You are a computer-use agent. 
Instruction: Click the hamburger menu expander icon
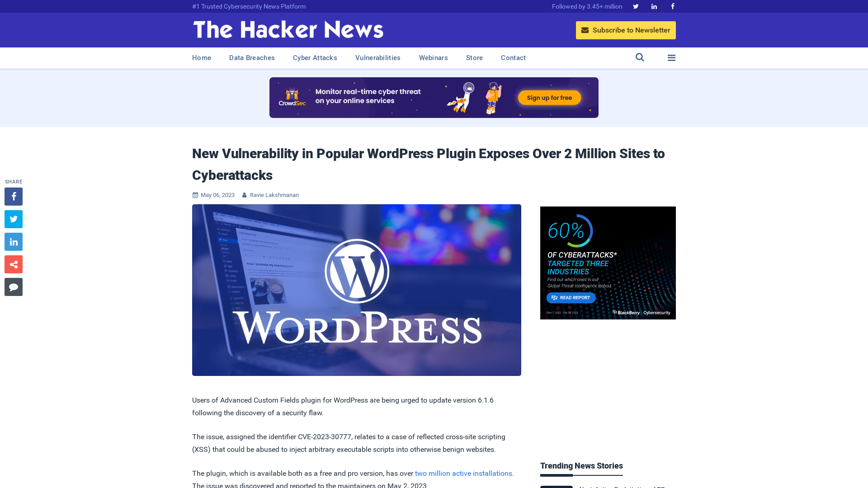(x=671, y=58)
